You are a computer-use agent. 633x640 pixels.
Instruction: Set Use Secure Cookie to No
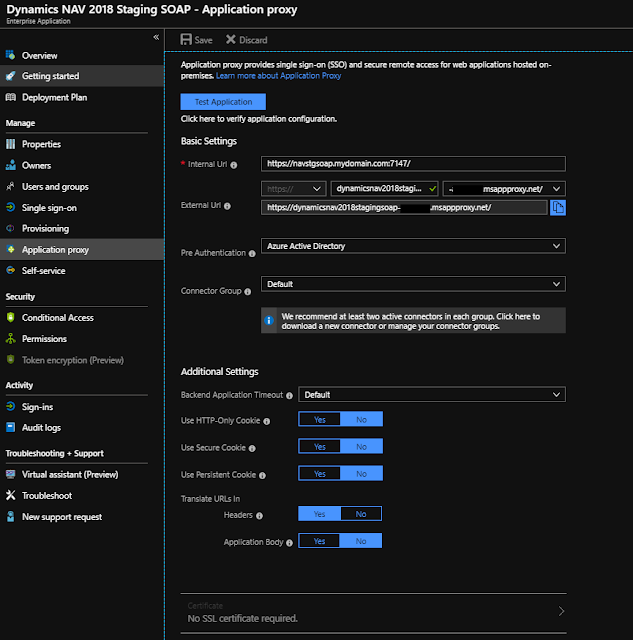tap(361, 447)
